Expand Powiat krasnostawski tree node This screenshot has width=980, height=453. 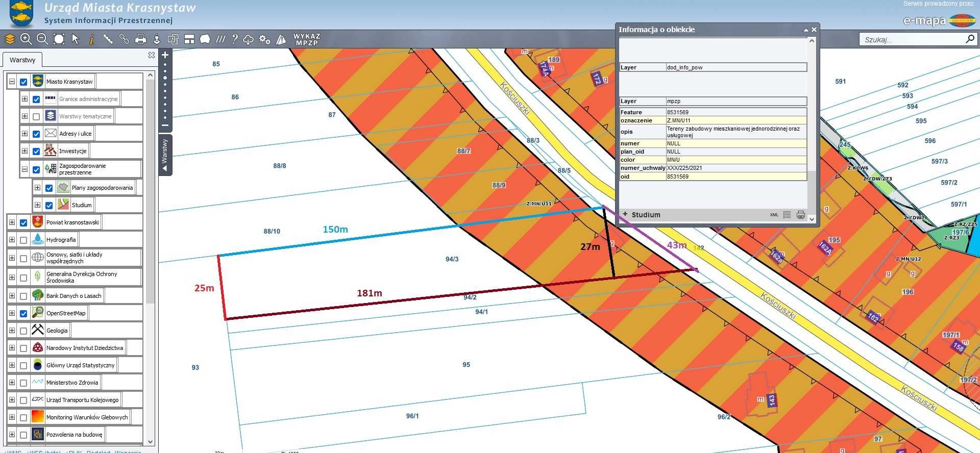click(12, 222)
